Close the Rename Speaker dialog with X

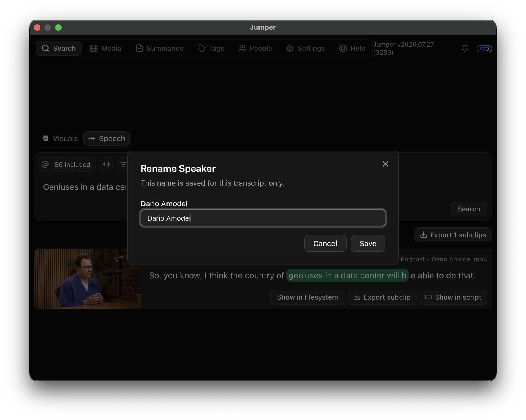tap(385, 164)
